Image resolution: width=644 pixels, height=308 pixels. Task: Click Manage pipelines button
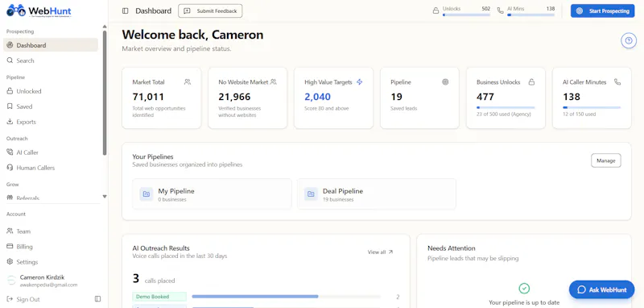point(606,160)
